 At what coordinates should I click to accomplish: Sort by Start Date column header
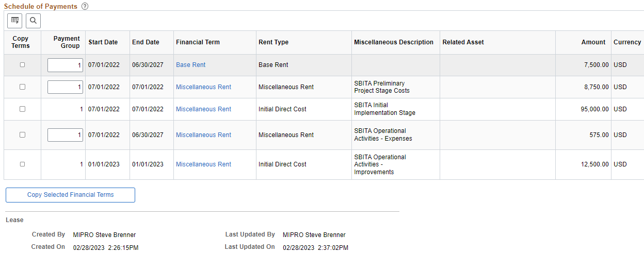click(103, 42)
